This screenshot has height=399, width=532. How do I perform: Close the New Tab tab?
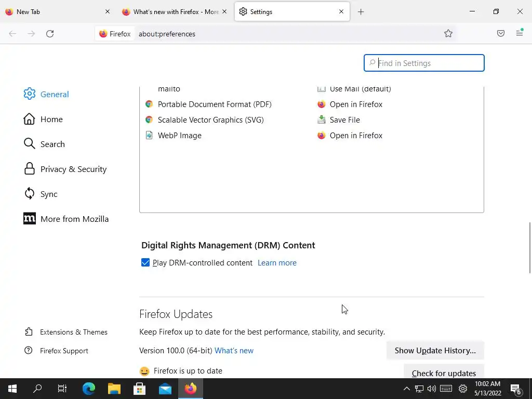(108, 11)
